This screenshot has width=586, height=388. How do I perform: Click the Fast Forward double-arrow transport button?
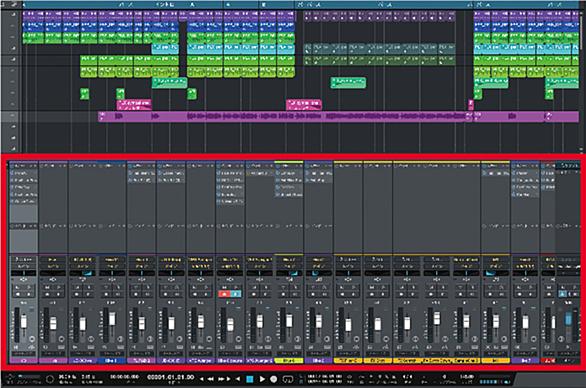[x=221, y=379]
